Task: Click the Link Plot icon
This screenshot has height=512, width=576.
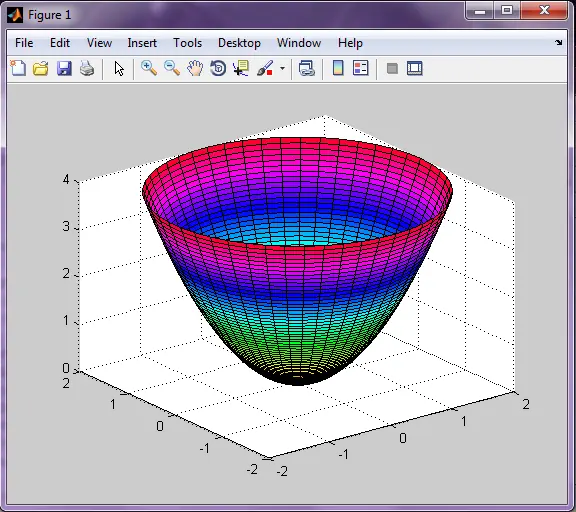Action: pos(306,68)
